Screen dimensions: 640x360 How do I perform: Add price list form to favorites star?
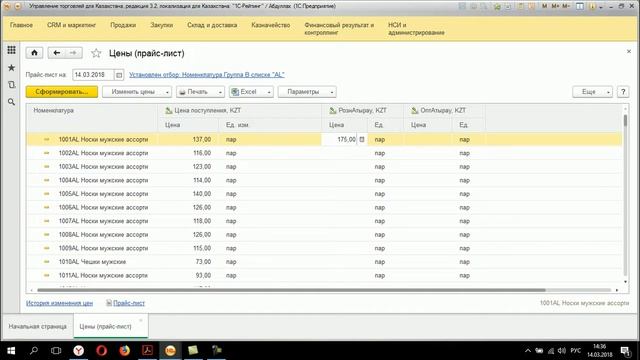pos(96,53)
